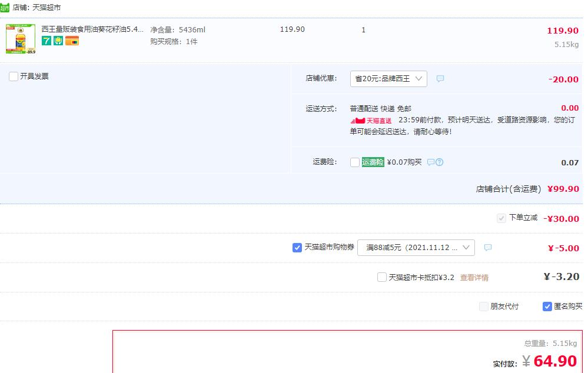588x373 pixels.
Task: Click the store name 天猫超市 text
Action: [46, 8]
